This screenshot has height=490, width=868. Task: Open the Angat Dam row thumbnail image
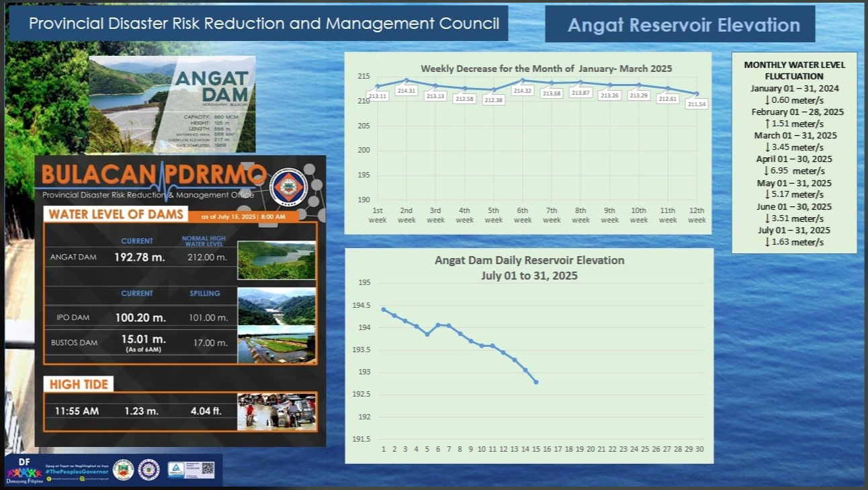[x=277, y=260]
